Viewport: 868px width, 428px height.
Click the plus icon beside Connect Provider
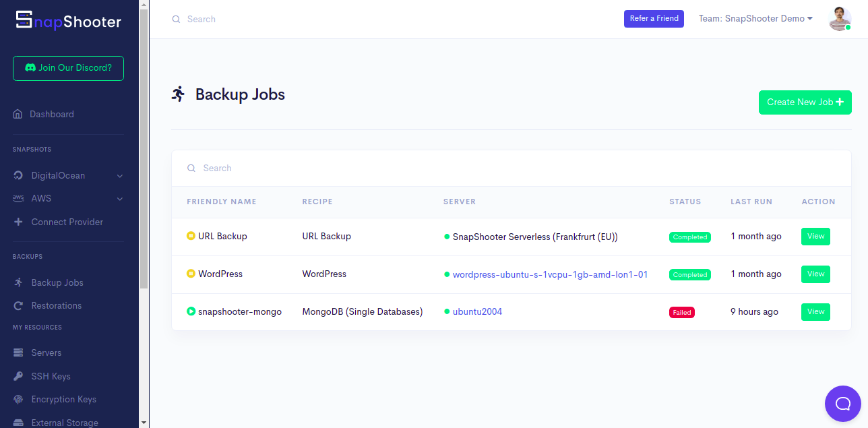pos(18,222)
